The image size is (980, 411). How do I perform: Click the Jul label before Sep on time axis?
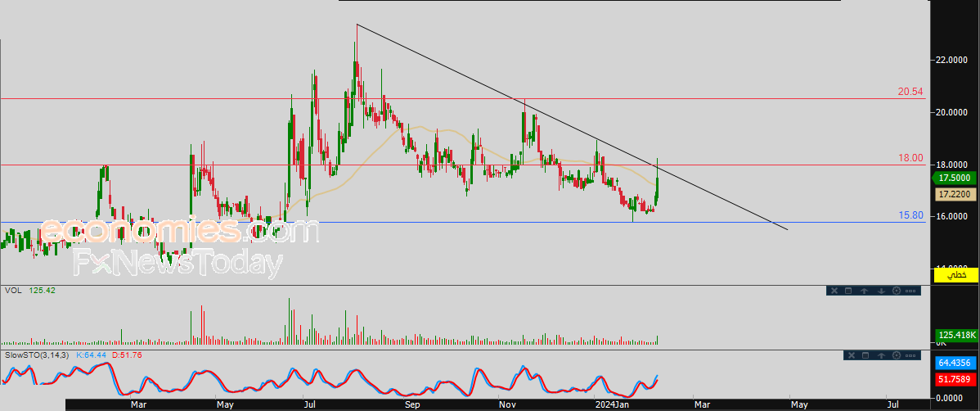309,405
